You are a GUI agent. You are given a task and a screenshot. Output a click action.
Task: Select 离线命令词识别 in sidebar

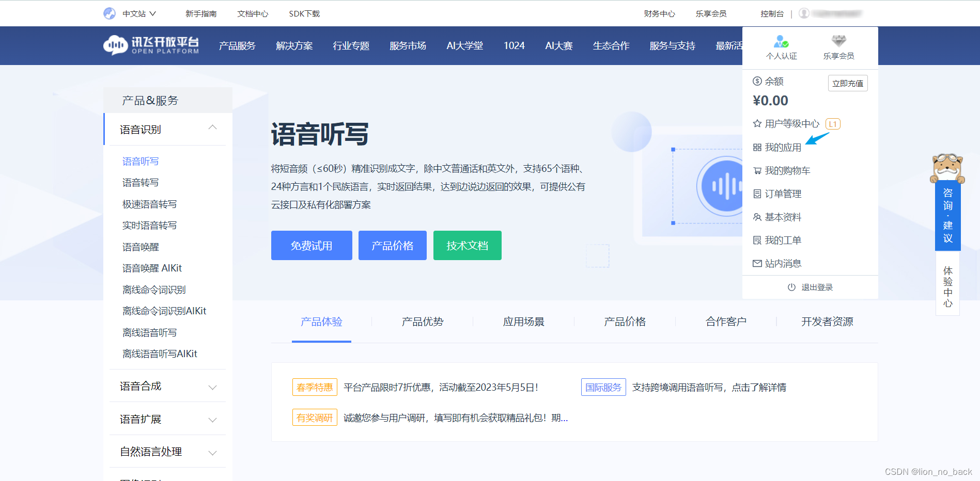coord(154,290)
